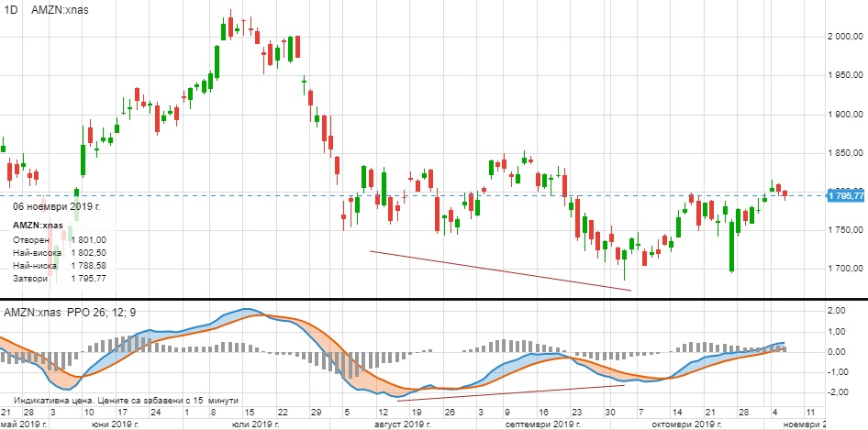Viewport: 868px width, 430px height.
Task: Select the AMZN:xnas symbol title at top
Action: tap(60, 10)
